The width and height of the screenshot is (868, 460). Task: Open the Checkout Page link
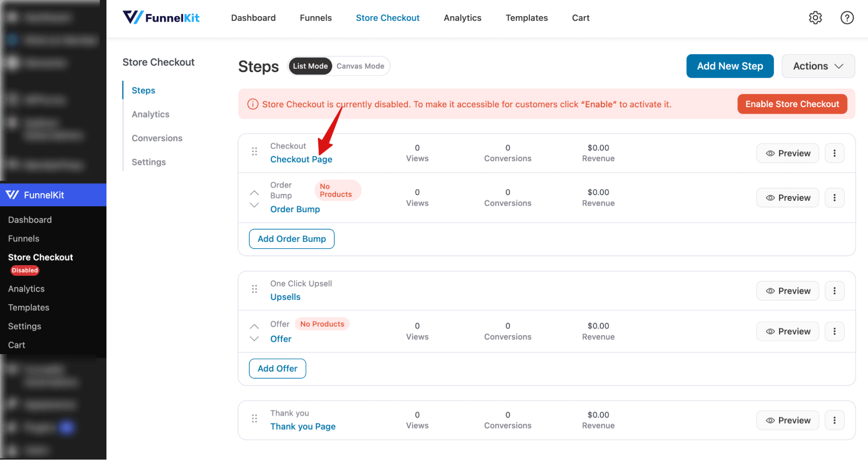(x=301, y=159)
